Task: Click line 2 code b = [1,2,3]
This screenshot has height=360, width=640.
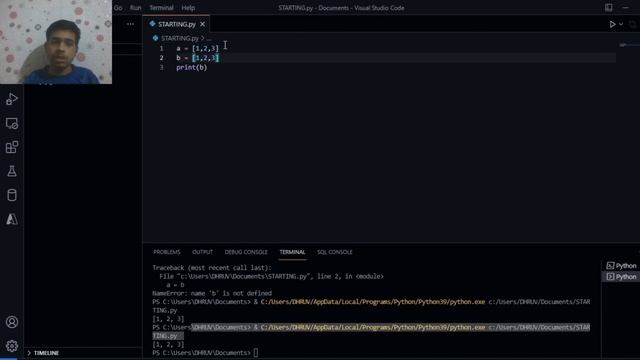Action: tap(198, 58)
